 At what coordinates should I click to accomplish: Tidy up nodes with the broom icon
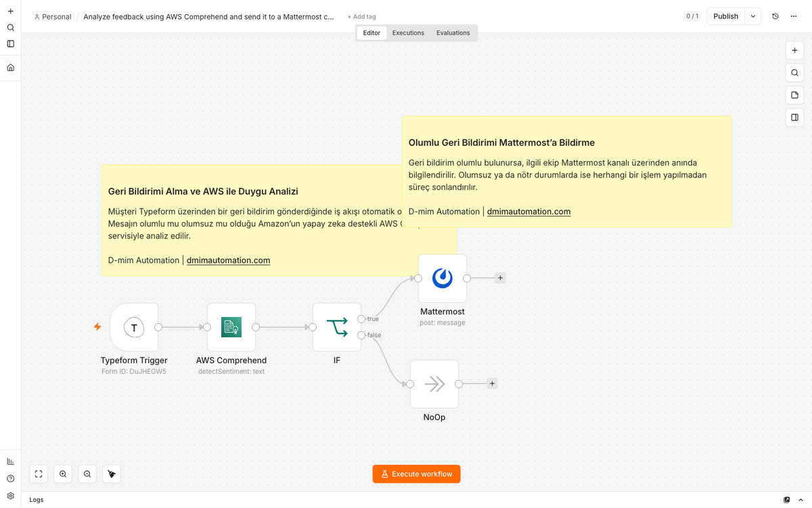[x=112, y=474]
